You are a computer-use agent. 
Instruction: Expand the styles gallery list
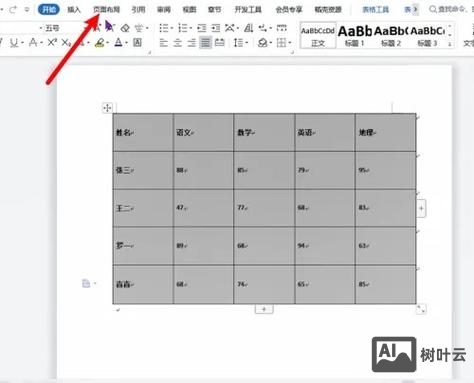point(450,44)
